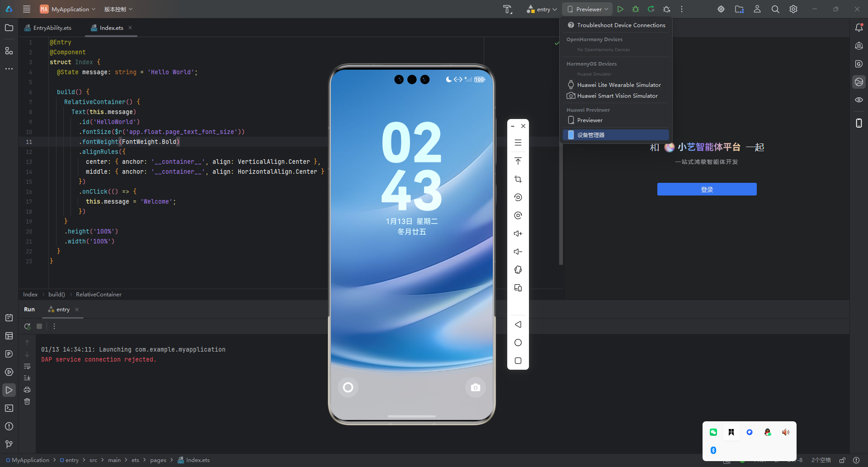Image resolution: width=868 pixels, height=467 pixels.
Task: Open the entry module dropdown
Action: [x=542, y=9]
